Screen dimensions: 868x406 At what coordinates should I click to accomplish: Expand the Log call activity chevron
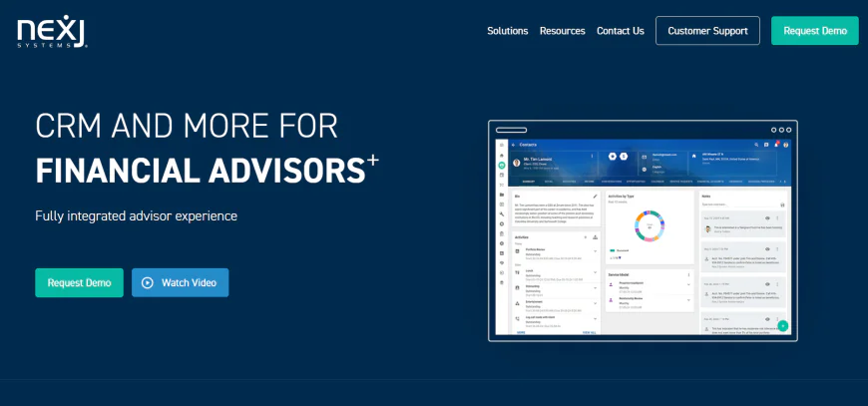tap(595, 318)
